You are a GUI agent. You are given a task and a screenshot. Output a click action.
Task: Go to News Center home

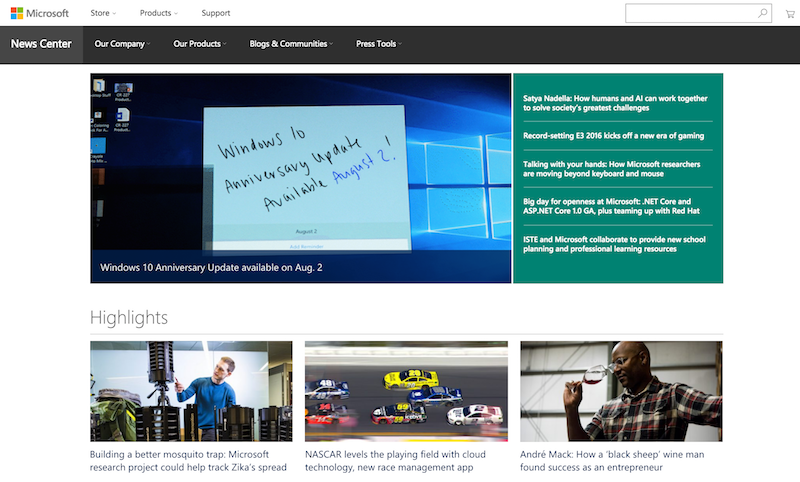41,44
